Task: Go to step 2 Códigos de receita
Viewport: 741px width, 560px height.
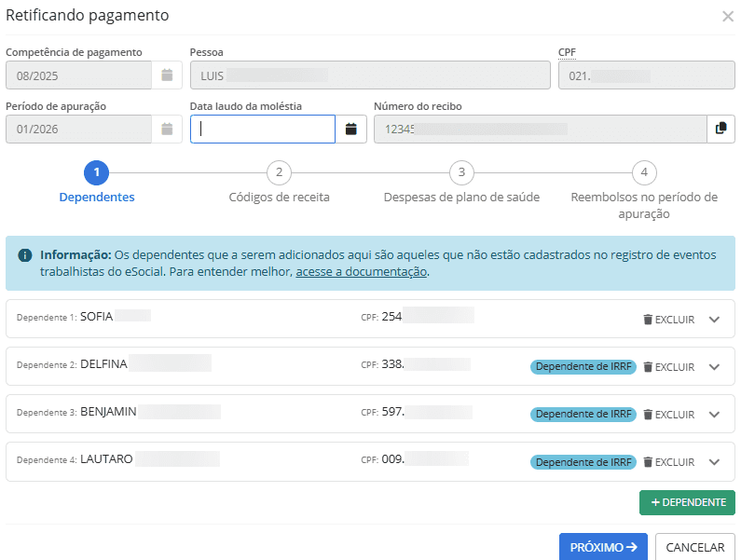Action: point(279,173)
